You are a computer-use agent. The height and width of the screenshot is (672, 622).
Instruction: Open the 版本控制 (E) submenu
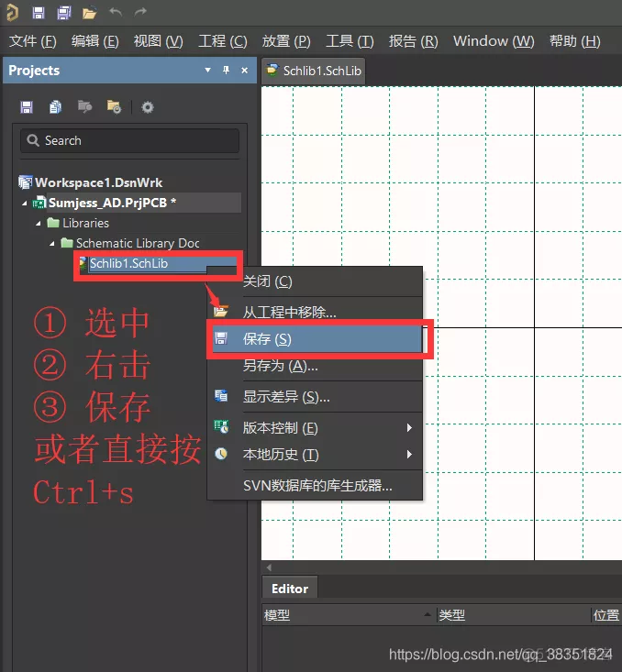pyautogui.click(x=315, y=428)
